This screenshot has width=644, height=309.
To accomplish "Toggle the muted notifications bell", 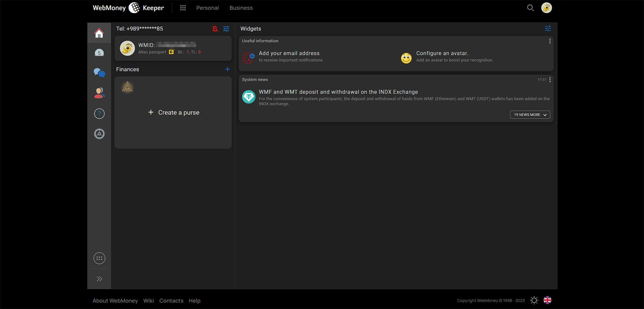I will coord(215,29).
